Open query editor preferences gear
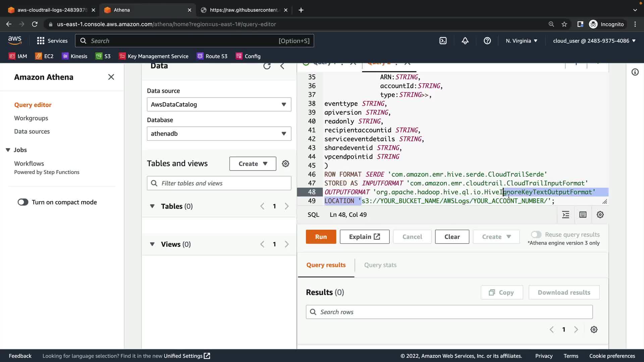Image resolution: width=644 pixels, height=362 pixels. point(600,215)
